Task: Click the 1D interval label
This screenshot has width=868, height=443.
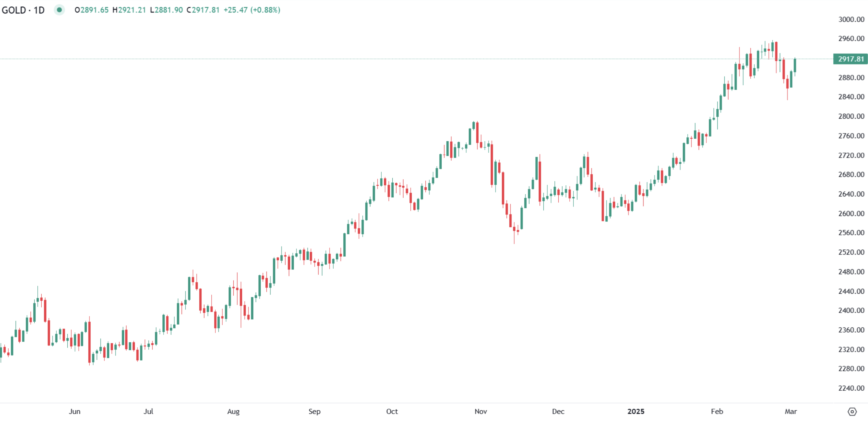Action: (39, 10)
